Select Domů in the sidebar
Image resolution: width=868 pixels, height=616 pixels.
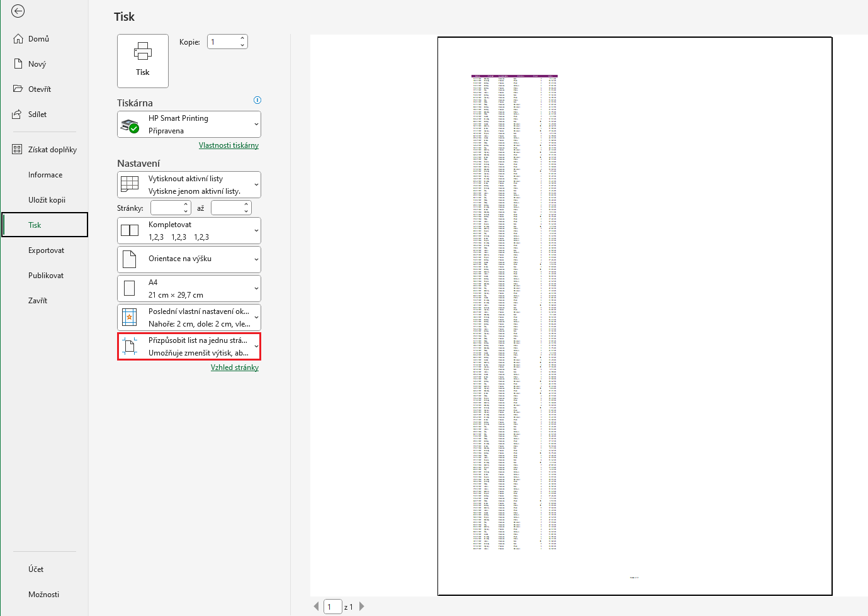tap(44, 38)
